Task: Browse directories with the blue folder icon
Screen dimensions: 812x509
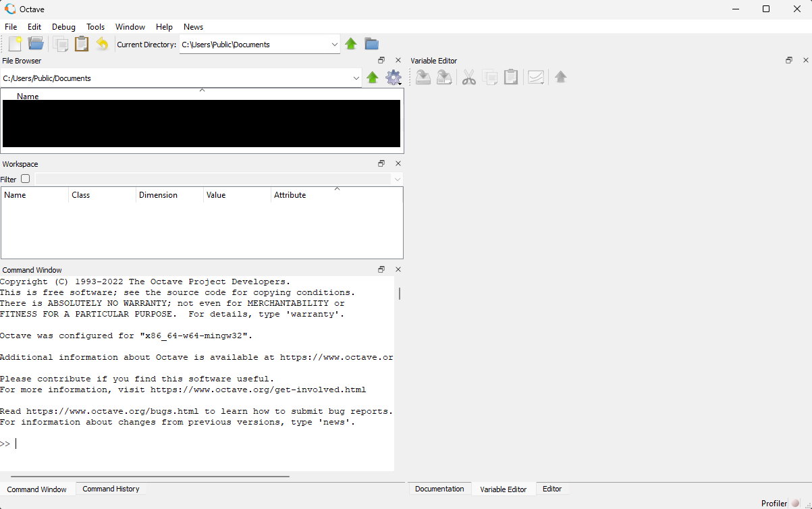Action: pos(371,44)
